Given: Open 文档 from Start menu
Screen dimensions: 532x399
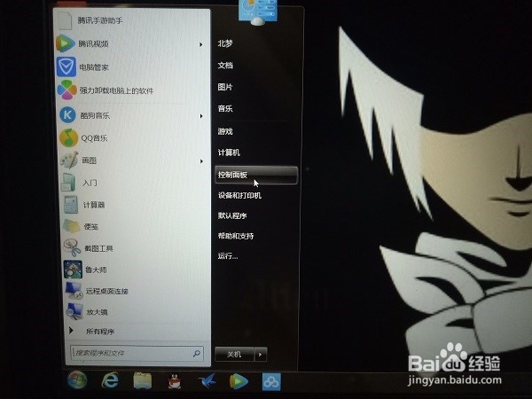Looking at the screenshot, I should click(225, 65).
